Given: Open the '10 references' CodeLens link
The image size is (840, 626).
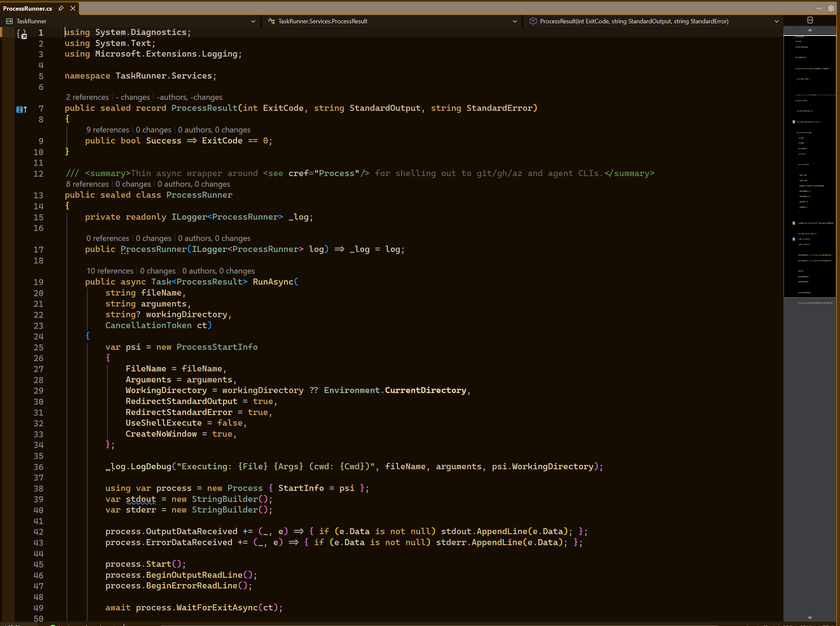Looking at the screenshot, I should (x=110, y=271).
